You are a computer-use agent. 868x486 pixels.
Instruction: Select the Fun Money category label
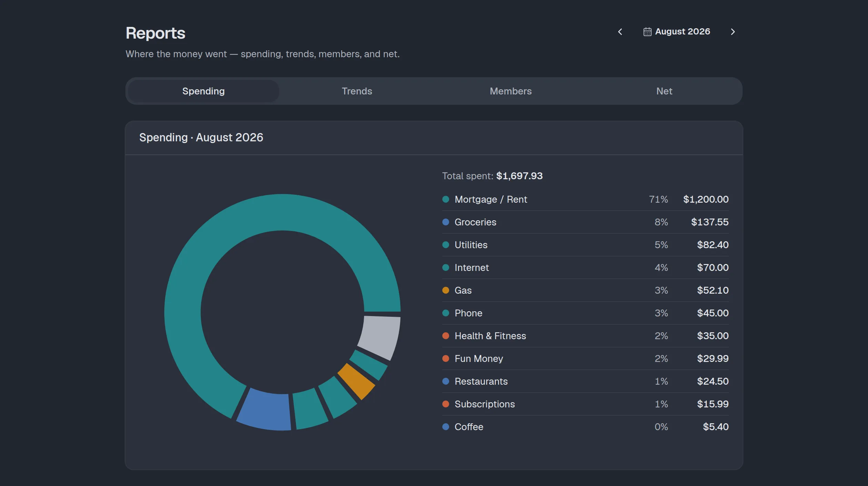coord(479,358)
